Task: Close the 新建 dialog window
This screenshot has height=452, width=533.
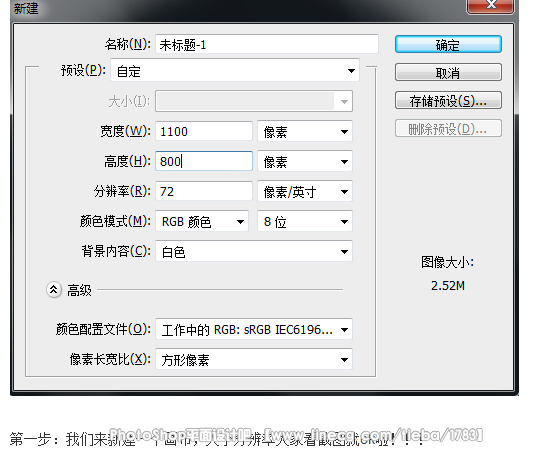Action: [490, 6]
